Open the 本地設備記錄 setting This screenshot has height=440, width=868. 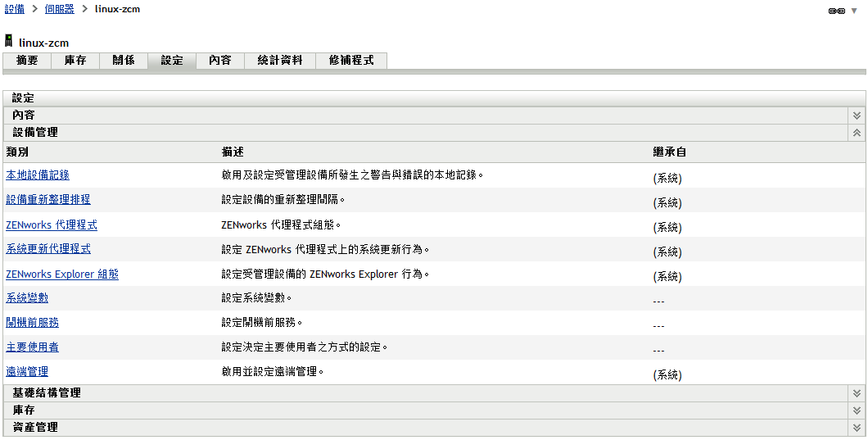click(x=38, y=175)
